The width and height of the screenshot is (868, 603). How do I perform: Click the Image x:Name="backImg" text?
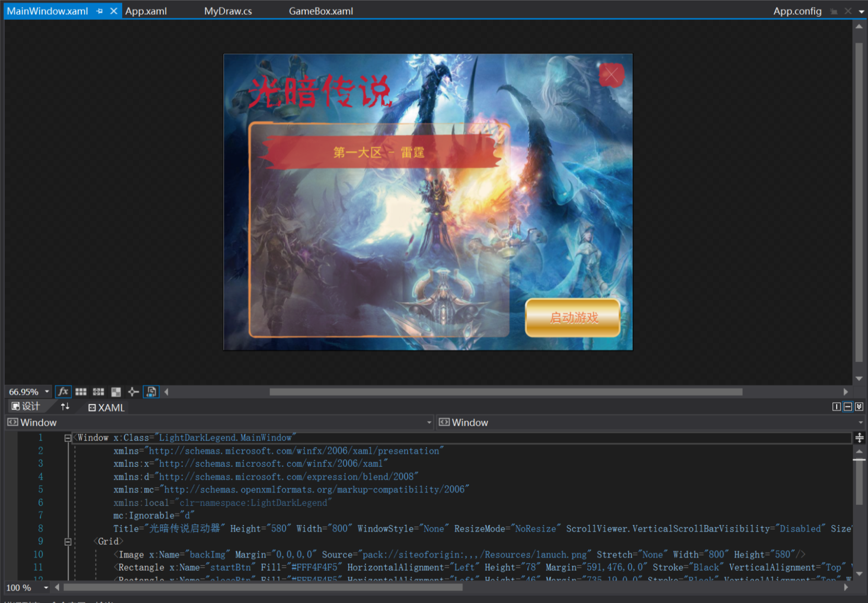174,554
